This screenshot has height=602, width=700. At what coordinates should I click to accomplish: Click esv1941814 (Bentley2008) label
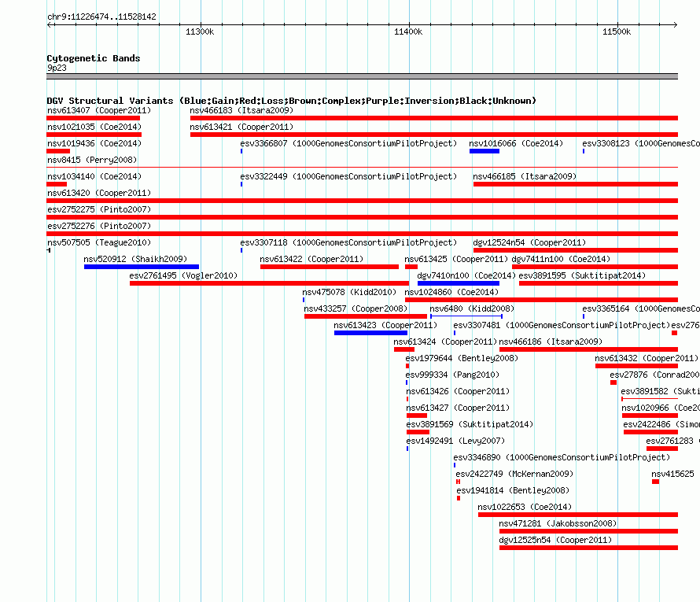pyautogui.click(x=513, y=490)
